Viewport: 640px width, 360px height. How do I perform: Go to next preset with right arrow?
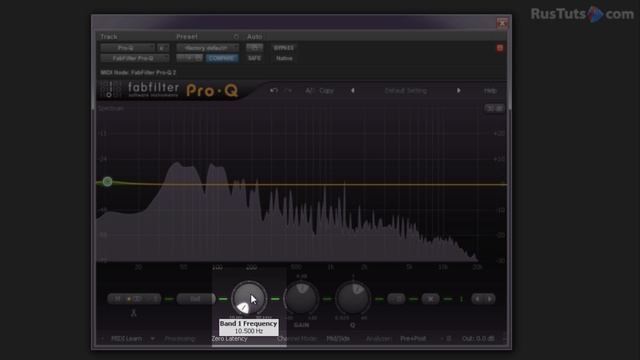[458, 91]
